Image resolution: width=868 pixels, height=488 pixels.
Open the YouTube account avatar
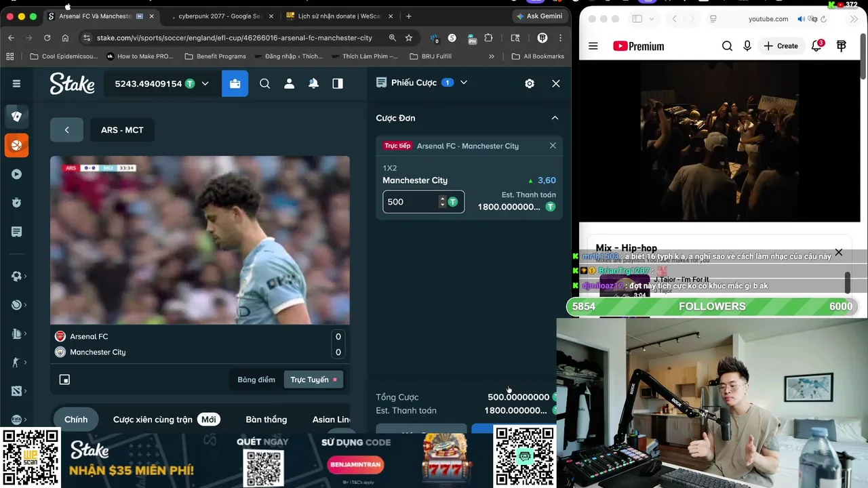842,46
